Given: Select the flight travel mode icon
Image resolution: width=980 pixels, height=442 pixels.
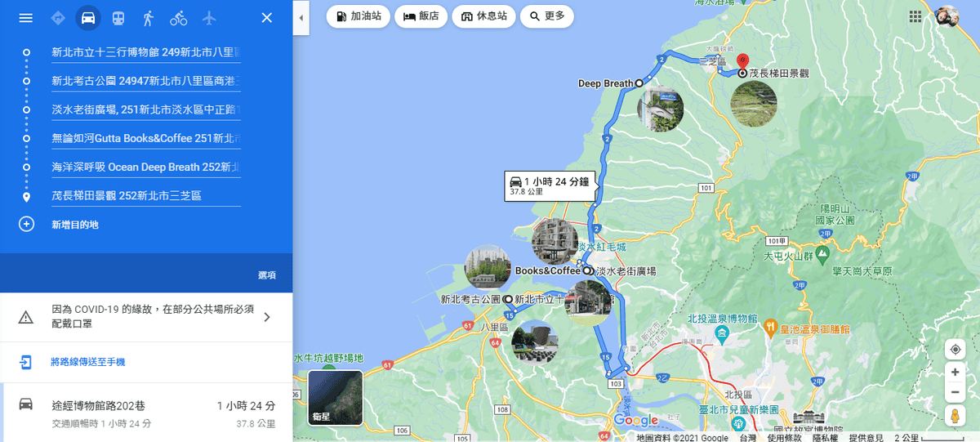Looking at the screenshot, I should 208,18.
